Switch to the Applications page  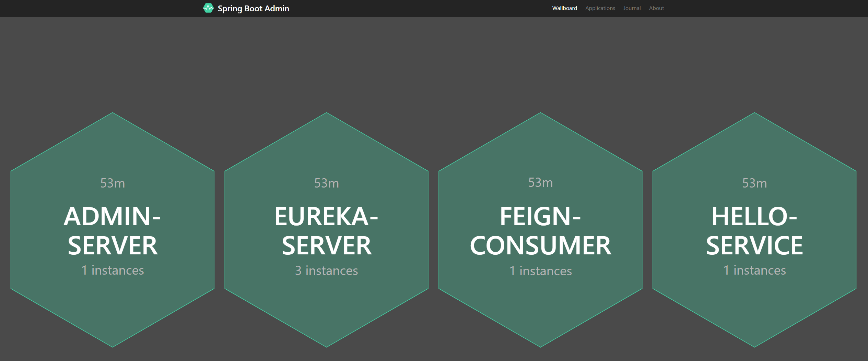click(600, 8)
